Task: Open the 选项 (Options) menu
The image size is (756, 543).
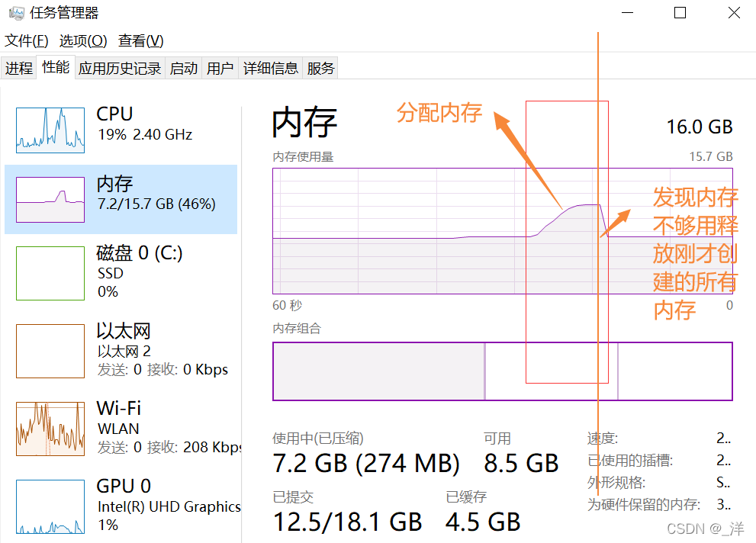Action: (83, 40)
